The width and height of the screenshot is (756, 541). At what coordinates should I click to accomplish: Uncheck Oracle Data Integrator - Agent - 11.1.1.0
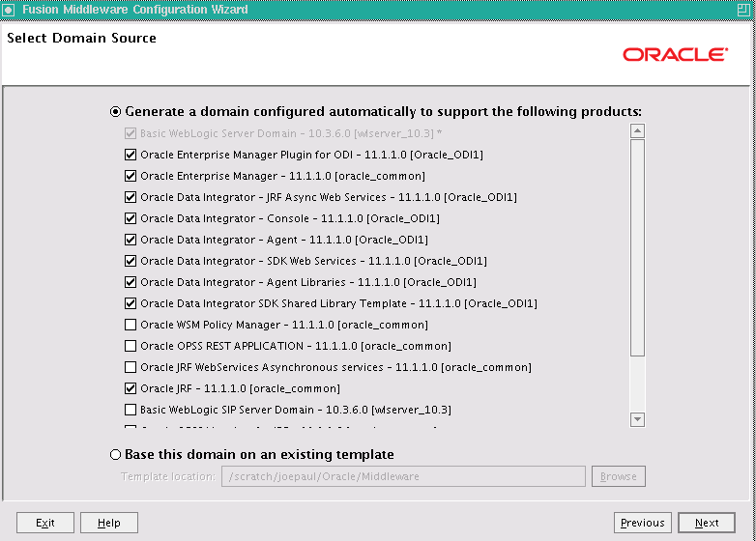pyautogui.click(x=131, y=240)
